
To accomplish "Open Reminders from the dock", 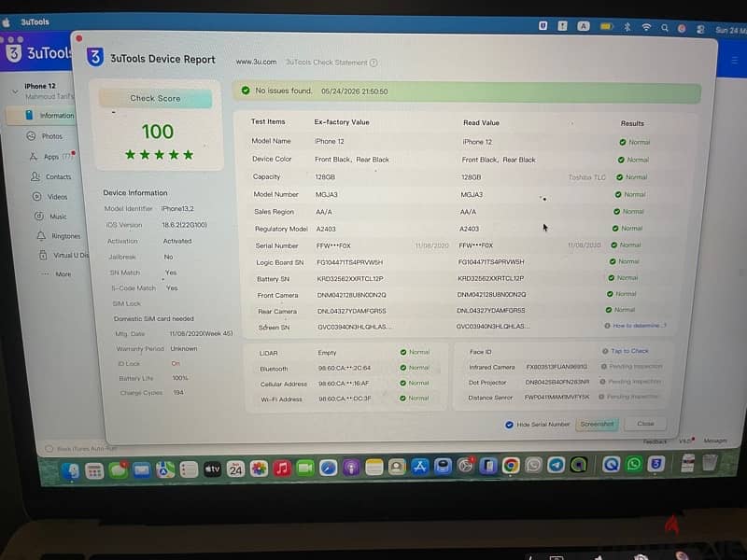I will coord(189,470).
